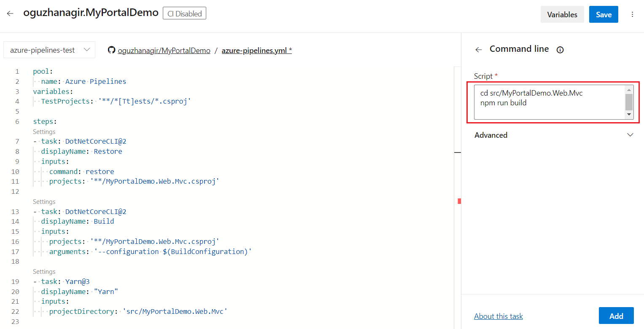
Task: Open Settings for the Restore task
Action: (44, 132)
